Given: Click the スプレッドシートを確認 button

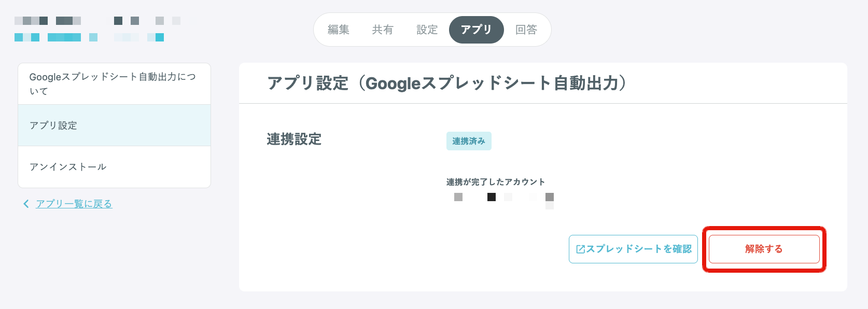Looking at the screenshot, I should pyautogui.click(x=633, y=249).
